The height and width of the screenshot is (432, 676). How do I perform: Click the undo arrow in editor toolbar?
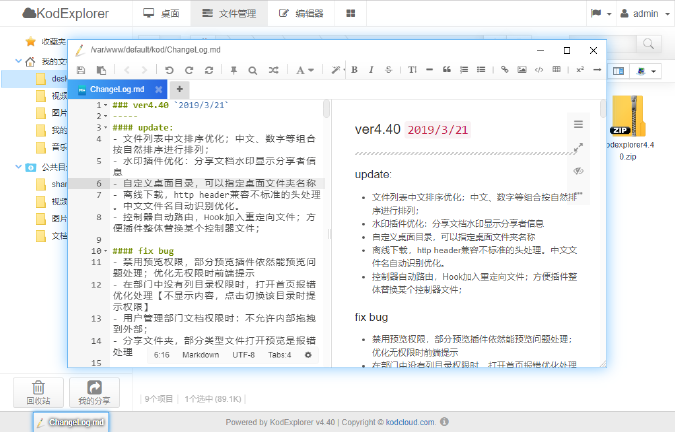point(169,70)
